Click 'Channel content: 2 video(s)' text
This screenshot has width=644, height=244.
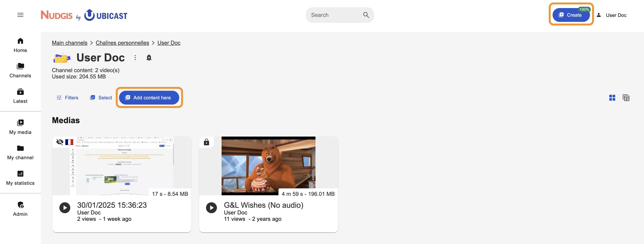(85, 70)
